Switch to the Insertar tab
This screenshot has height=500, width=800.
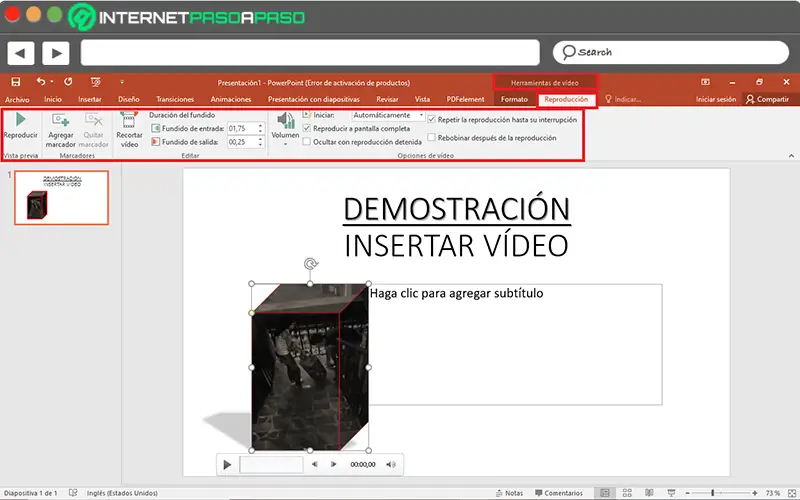point(90,99)
